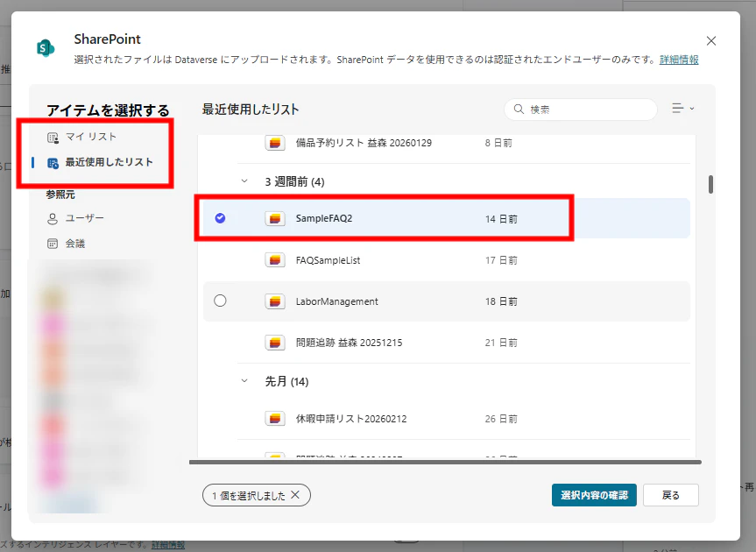Screen dimensions: 756x552
Task: Focus the 検索 search field
Action: coord(581,110)
